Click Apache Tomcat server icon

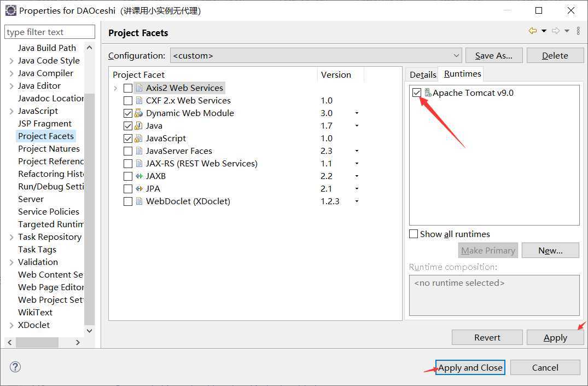coord(428,93)
